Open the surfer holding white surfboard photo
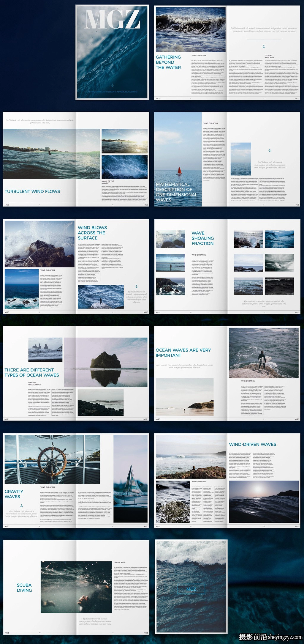This screenshot has height=644, width=304. (264, 353)
